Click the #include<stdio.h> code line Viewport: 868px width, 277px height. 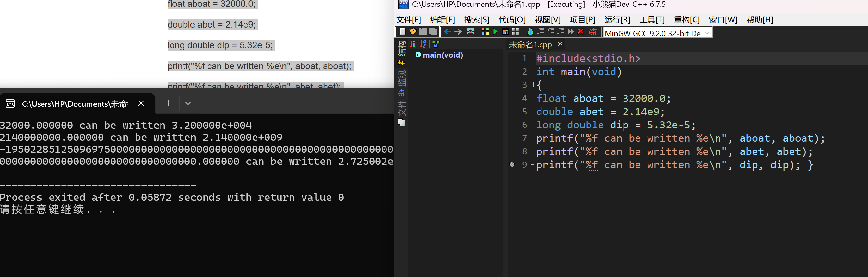coord(588,58)
